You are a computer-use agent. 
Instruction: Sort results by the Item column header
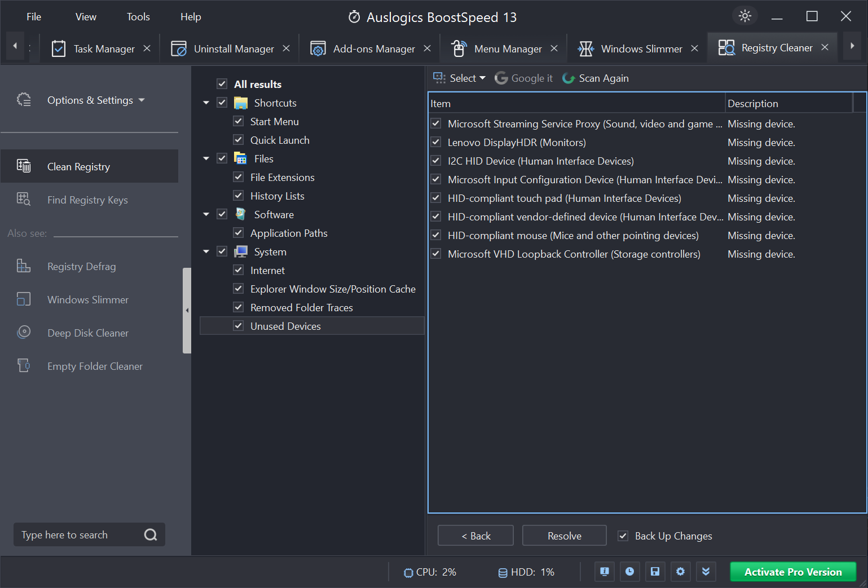pyautogui.click(x=576, y=103)
